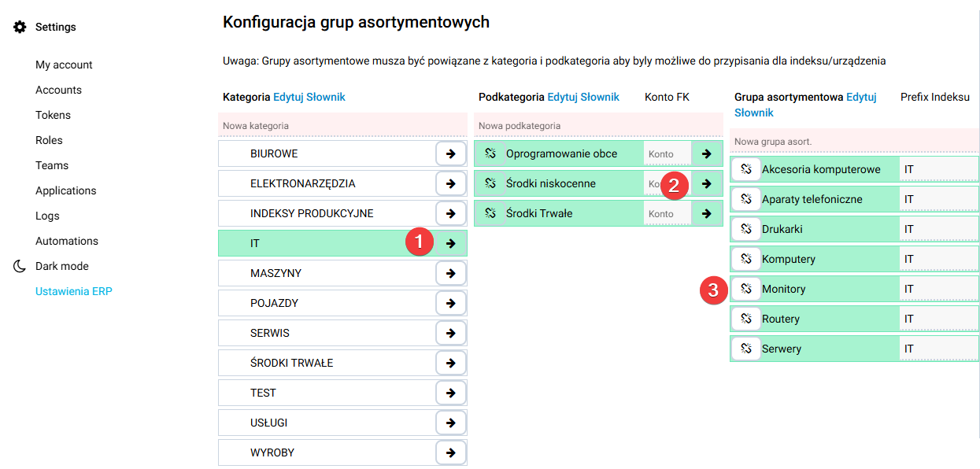Click arrow button for Środki niskocenne subcategory
980x469 pixels.
click(x=707, y=183)
